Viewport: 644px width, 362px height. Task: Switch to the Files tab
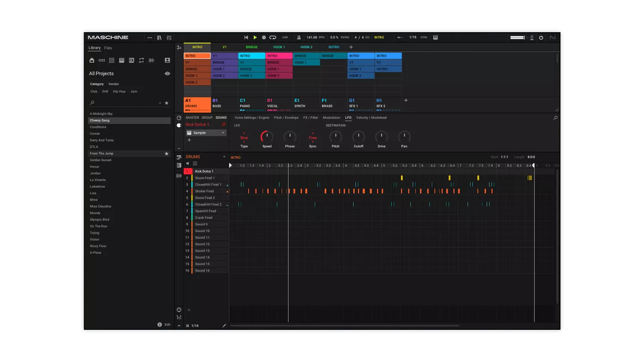108,48
